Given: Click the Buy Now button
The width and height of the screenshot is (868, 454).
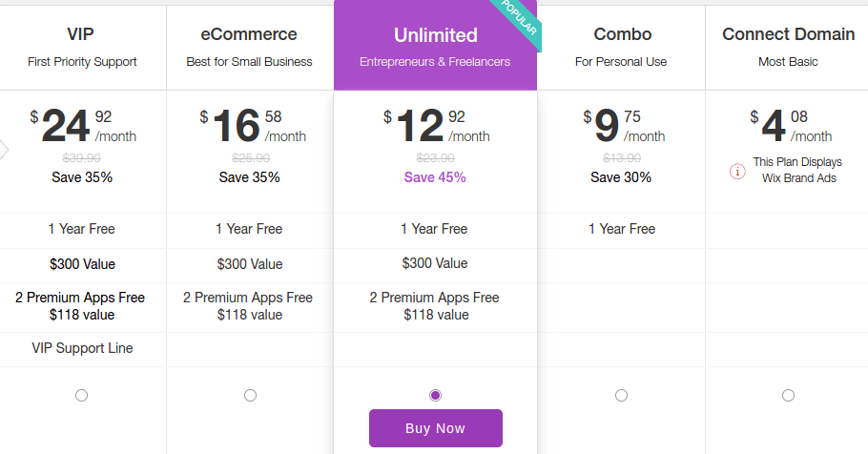Looking at the screenshot, I should 436,428.
